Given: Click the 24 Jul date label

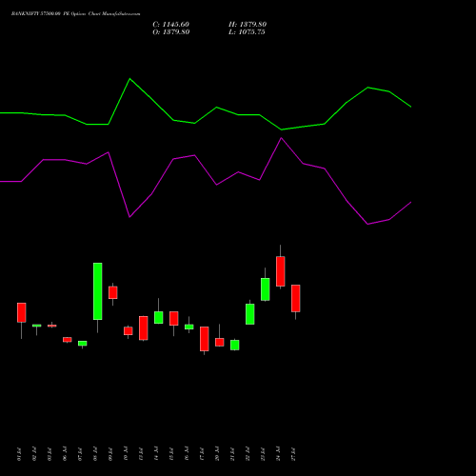Looking at the screenshot, I should point(278,454).
